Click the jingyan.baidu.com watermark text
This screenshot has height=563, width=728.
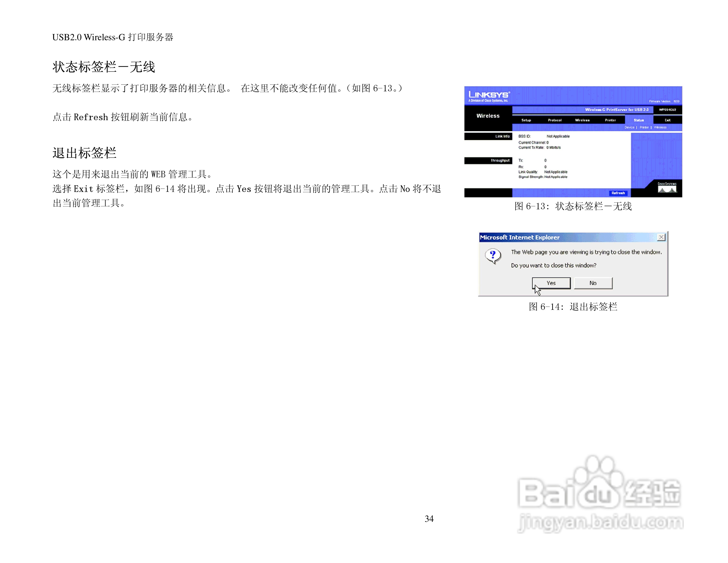(x=600, y=522)
